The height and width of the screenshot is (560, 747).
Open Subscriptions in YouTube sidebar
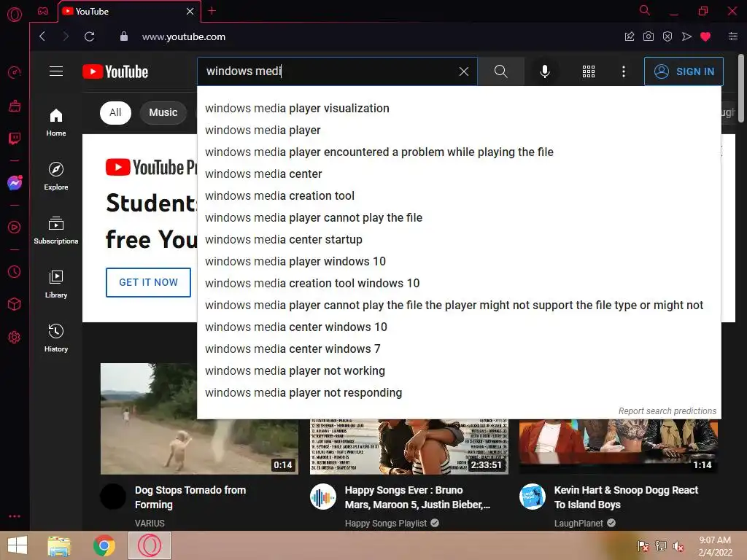click(x=56, y=230)
